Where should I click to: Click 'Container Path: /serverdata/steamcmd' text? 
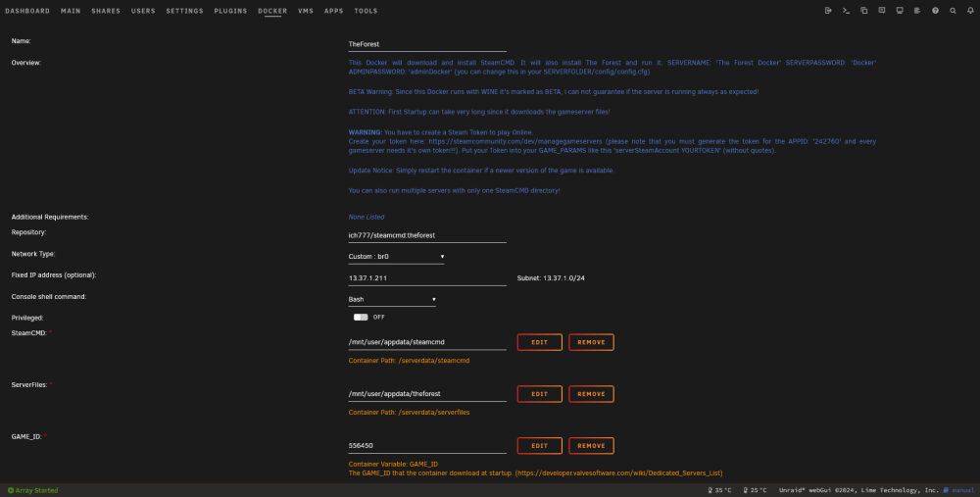pyautogui.click(x=409, y=361)
